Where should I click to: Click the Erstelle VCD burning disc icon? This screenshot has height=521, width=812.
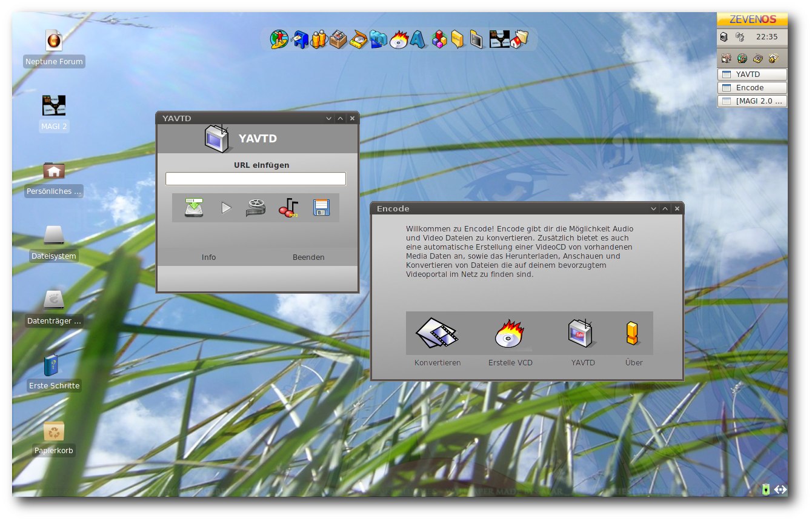tap(510, 333)
